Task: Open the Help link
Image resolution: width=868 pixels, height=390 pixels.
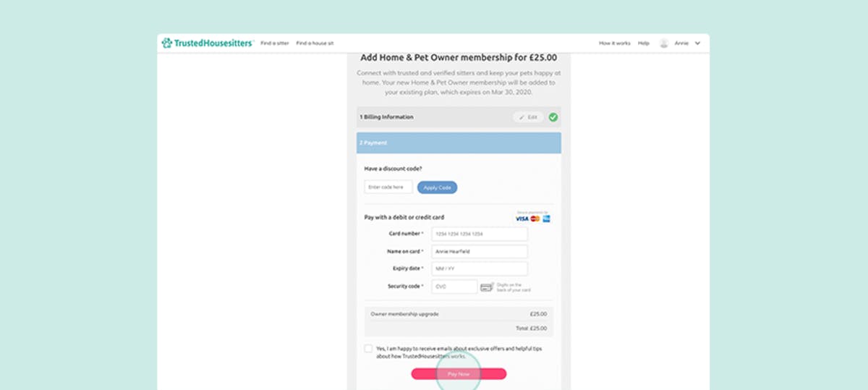Action: [644, 43]
